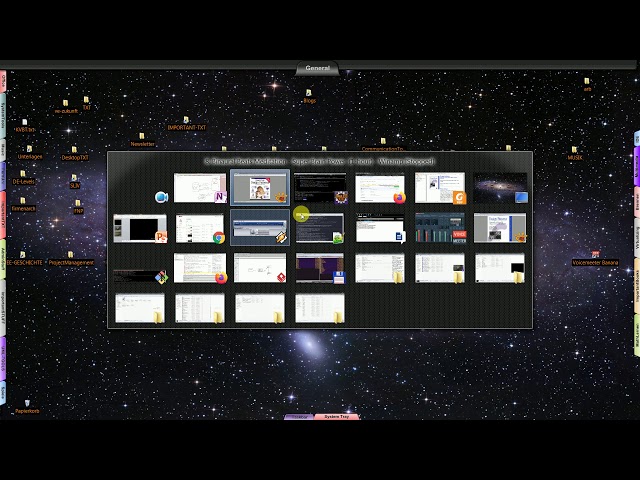Open the ws-zukunft folder

point(66,107)
